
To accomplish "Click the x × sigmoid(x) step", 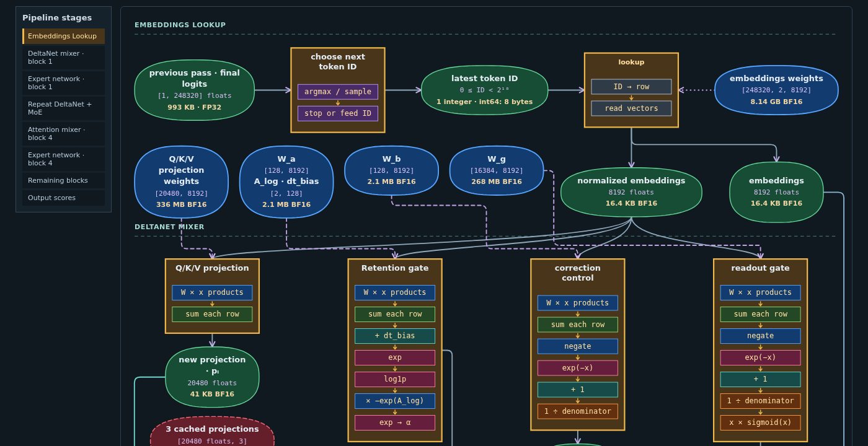I will click(761, 422).
